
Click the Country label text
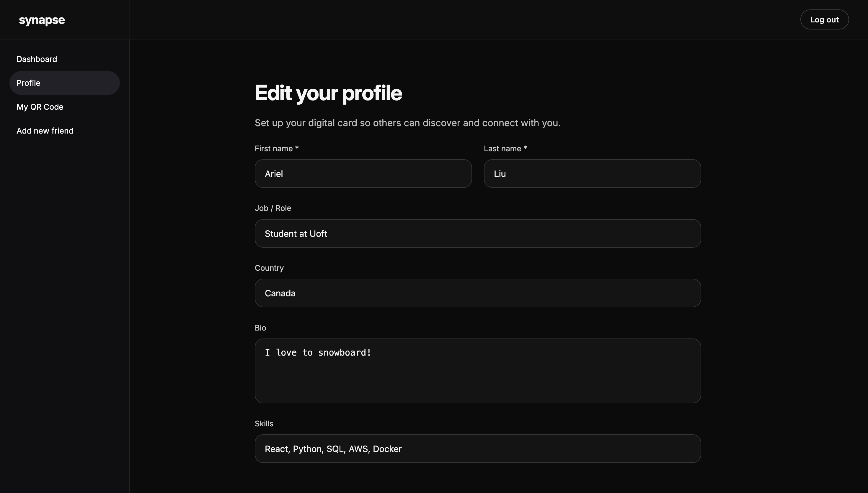coord(269,268)
